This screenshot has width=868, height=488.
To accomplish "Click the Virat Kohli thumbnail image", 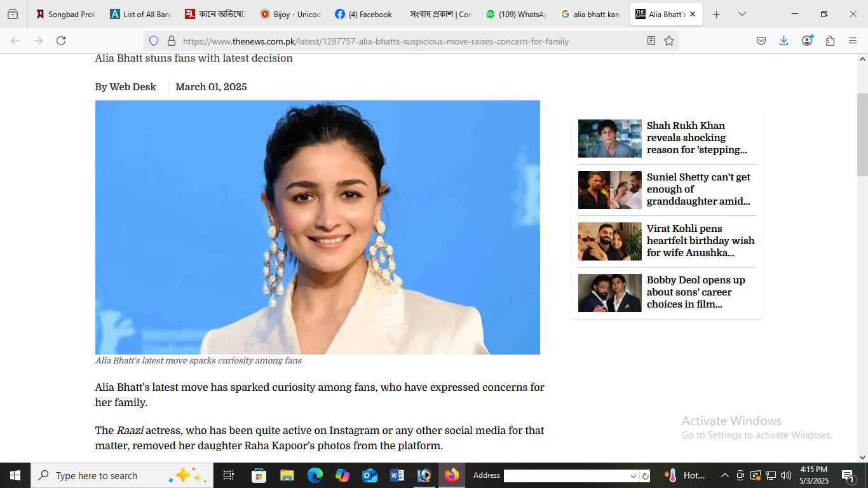I will pos(610,241).
